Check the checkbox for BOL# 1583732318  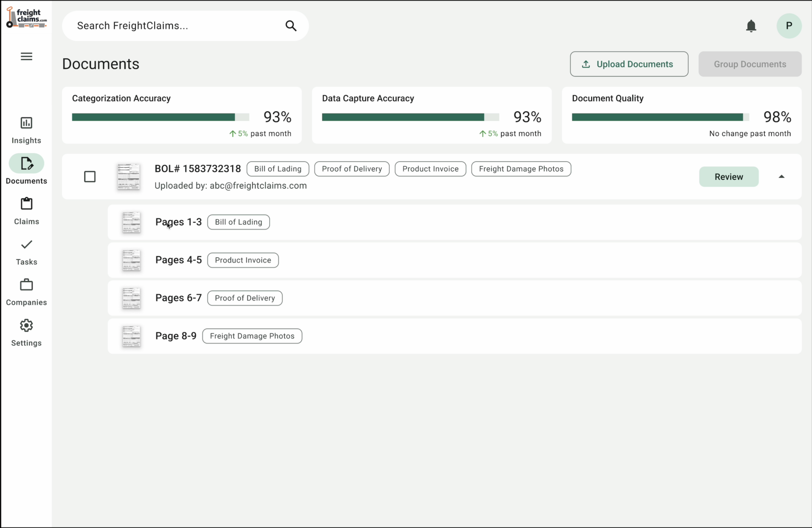click(x=90, y=176)
